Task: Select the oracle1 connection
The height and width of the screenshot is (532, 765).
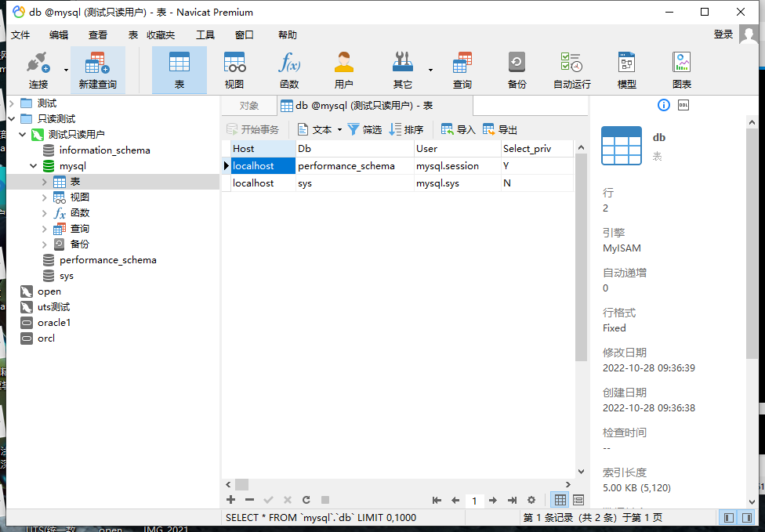Action: [x=53, y=323]
